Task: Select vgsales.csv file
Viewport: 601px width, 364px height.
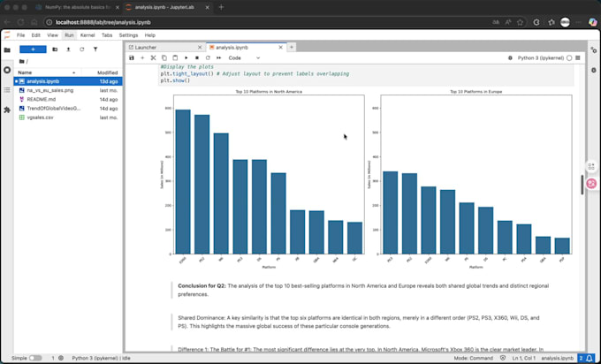Action: point(68,118)
